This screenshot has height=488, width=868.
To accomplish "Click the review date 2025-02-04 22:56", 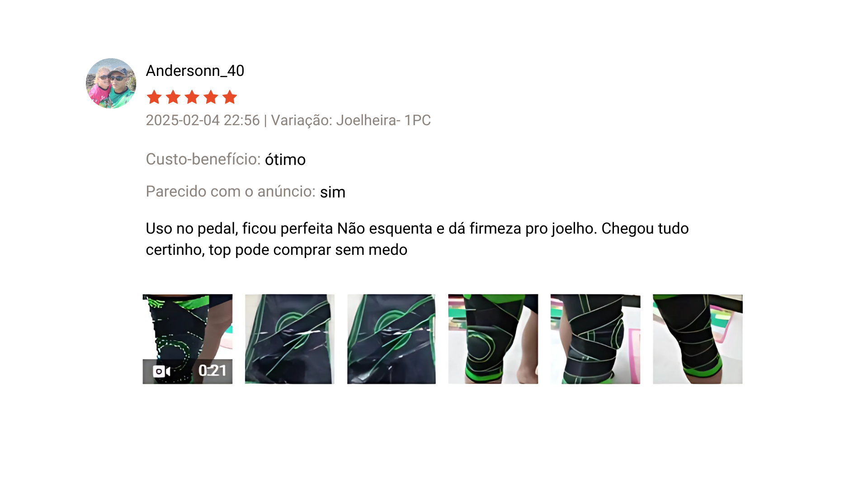I will pos(203,120).
